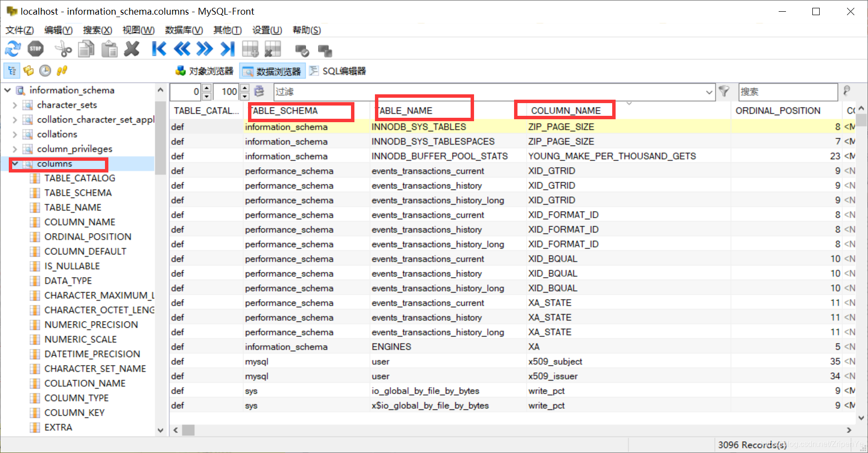Viewport: 868px width, 453px height.
Task: Switch to SQL编辑器 tab
Action: click(x=338, y=71)
